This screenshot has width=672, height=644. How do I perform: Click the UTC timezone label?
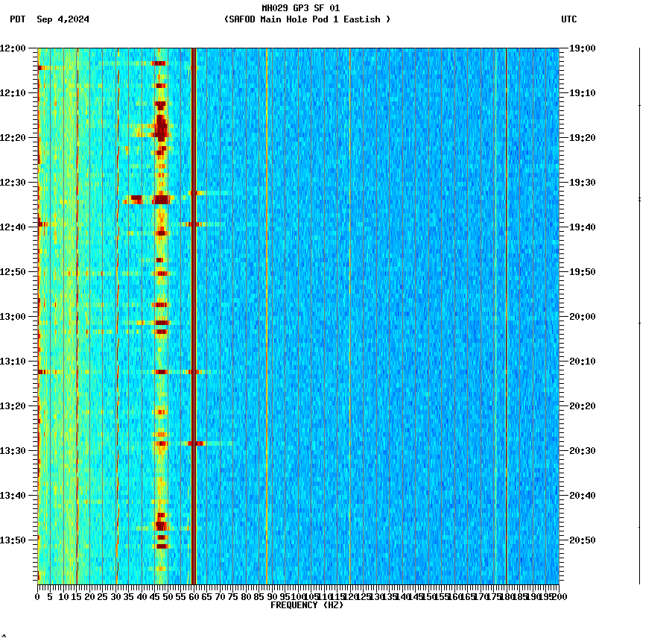[570, 20]
